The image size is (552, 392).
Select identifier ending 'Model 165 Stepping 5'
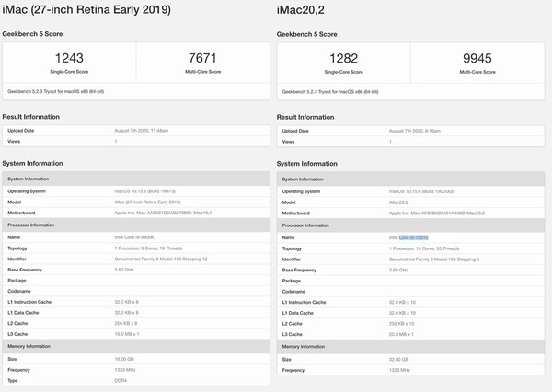coord(434,259)
